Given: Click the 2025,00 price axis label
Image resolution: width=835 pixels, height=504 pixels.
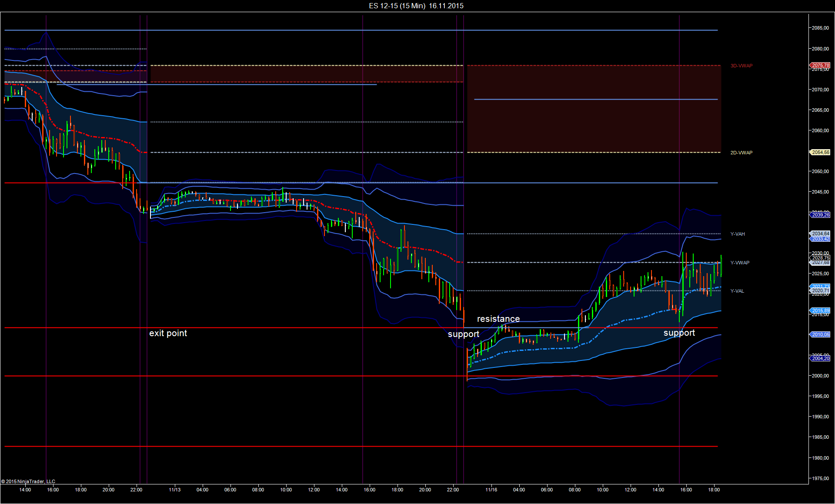Looking at the screenshot, I should 820,274.
